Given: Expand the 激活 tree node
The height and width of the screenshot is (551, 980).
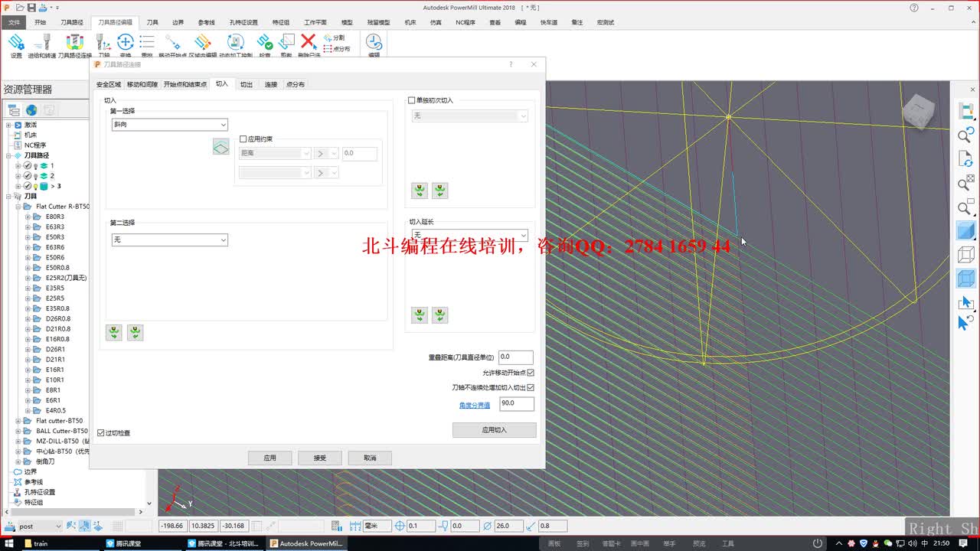Looking at the screenshot, I should pos(8,125).
